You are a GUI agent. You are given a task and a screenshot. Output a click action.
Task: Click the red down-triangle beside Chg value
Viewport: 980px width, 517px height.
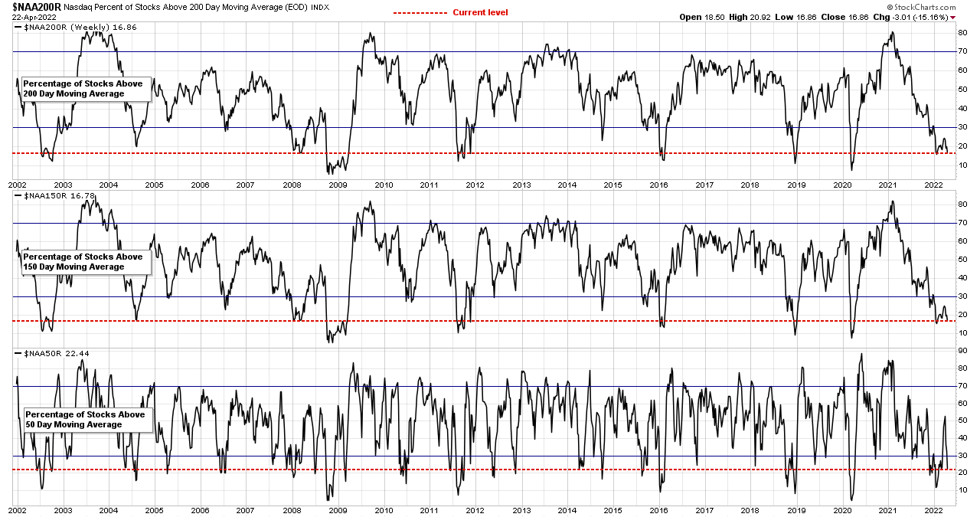tap(953, 18)
